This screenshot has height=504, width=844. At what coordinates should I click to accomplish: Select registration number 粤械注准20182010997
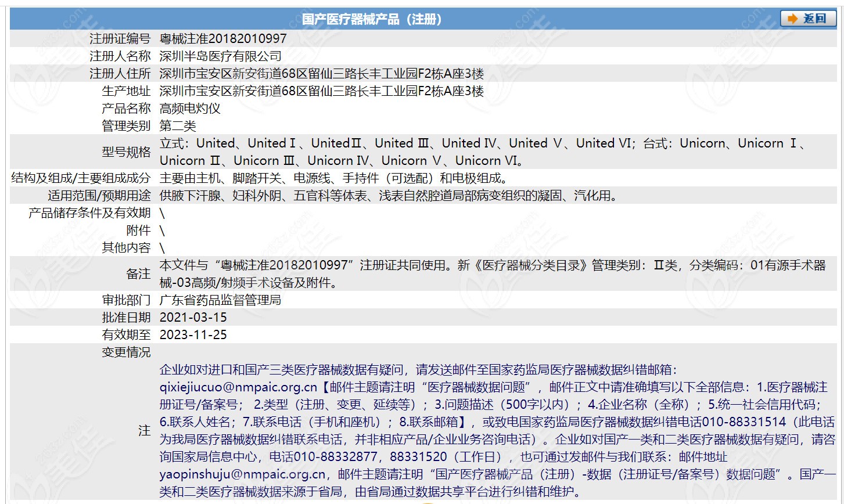coord(223,38)
